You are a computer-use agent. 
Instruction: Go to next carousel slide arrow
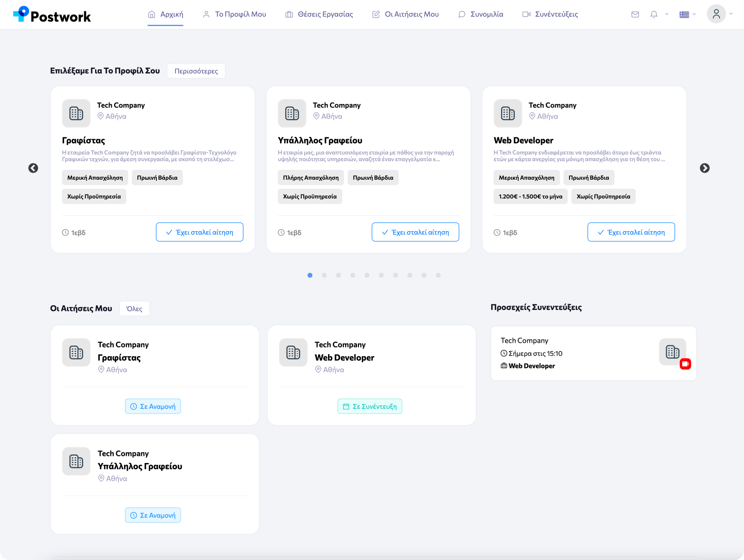click(705, 168)
